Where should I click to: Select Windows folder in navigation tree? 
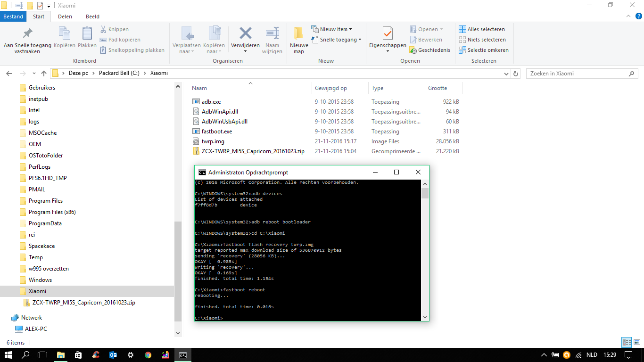tap(40, 280)
